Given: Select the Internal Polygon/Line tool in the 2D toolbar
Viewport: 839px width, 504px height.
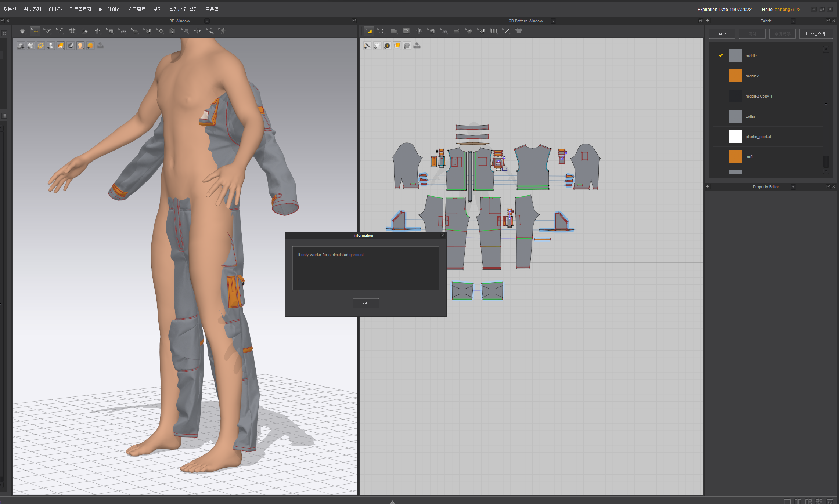Looking at the screenshot, I should (x=406, y=31).
